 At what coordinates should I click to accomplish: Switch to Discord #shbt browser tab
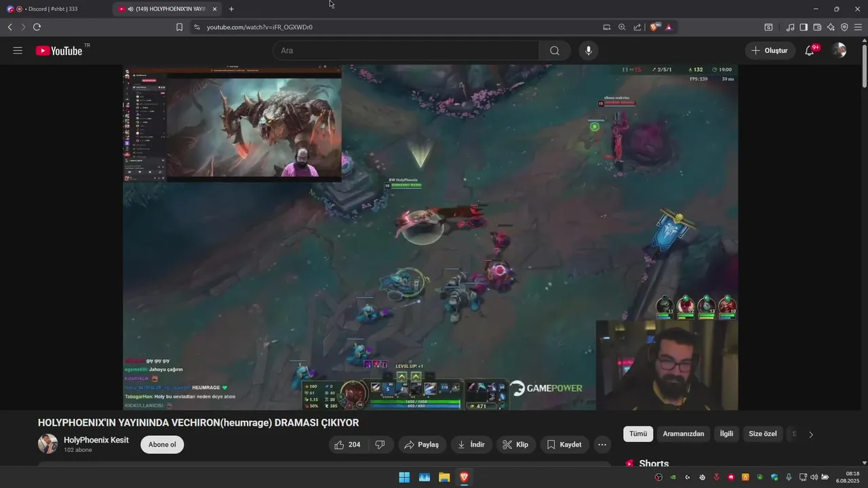coord(54,9)
